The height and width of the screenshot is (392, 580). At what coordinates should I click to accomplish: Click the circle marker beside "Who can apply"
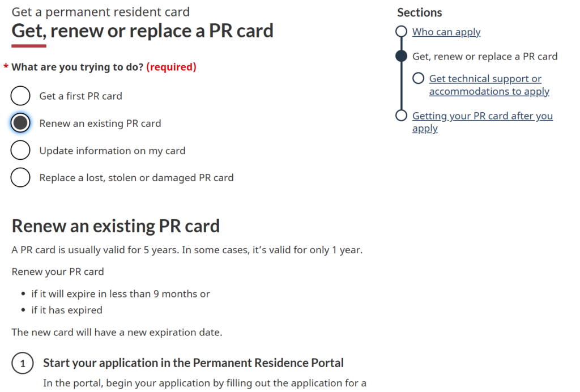tap(401, 31)
